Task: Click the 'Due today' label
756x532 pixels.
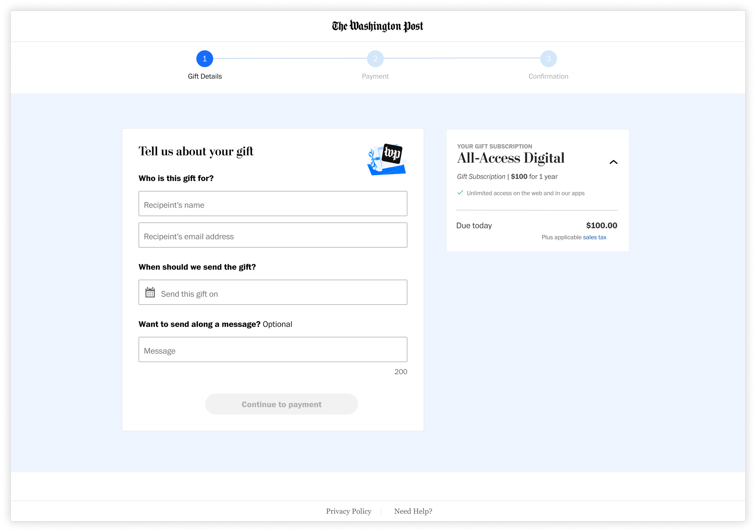Action: 474,225
